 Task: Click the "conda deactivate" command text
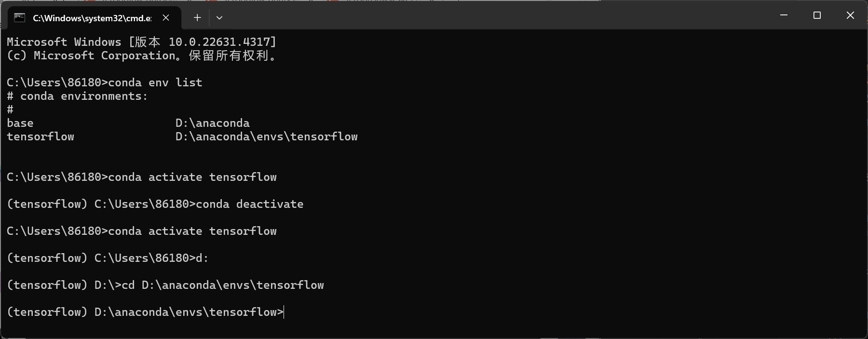pyautogui.click(x=250, y=204)
